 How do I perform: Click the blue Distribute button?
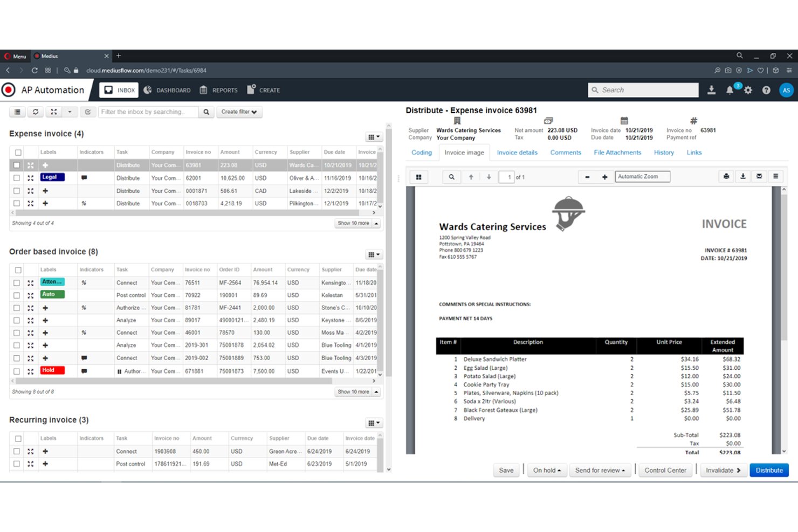click(x=769, y=471)
